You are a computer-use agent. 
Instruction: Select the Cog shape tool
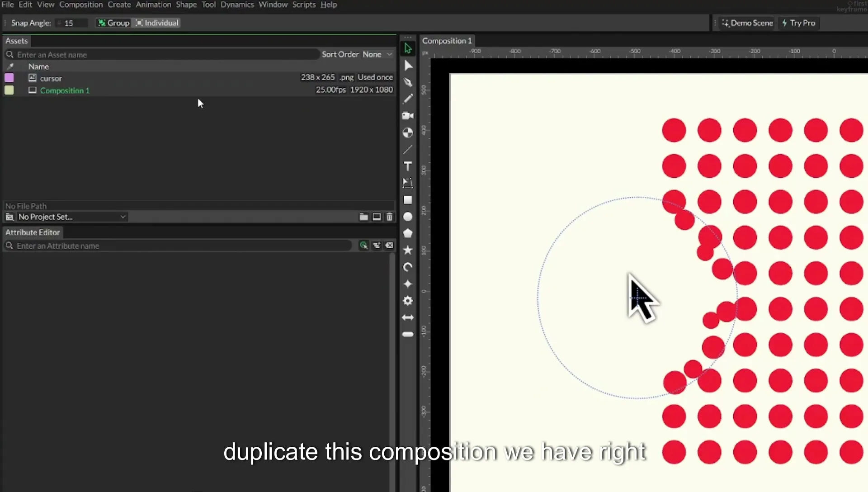(408, 301)
